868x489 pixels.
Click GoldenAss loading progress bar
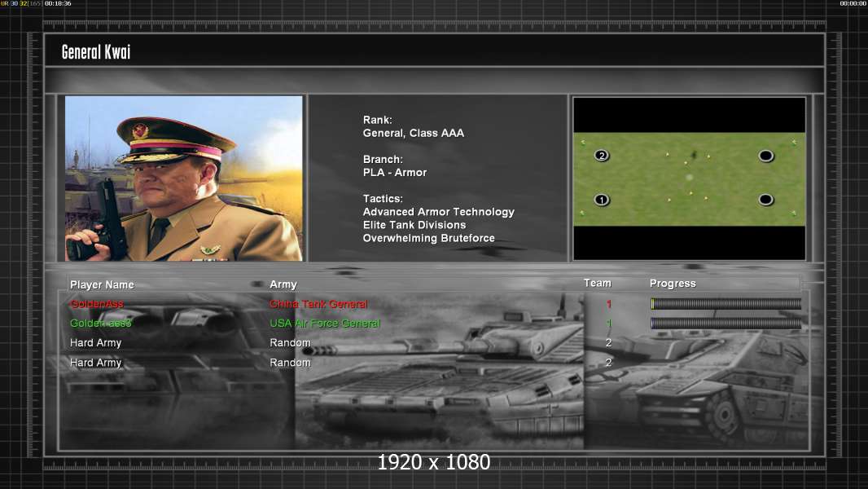tap(726, 303)
